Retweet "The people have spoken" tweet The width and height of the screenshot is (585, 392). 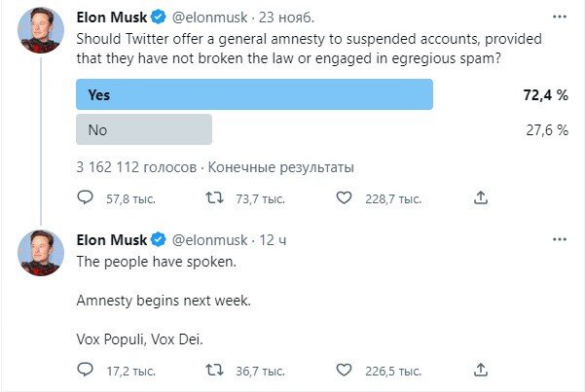[x=215, y=370]
